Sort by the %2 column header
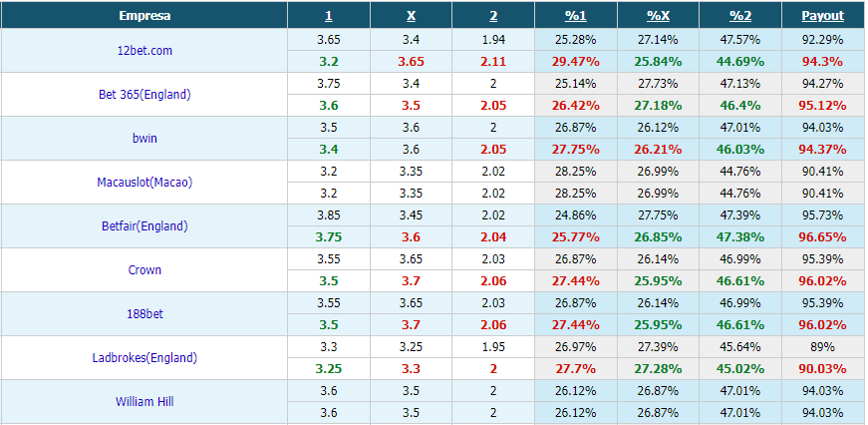This screenshot has height=425, width=868. tap(740, 16)
